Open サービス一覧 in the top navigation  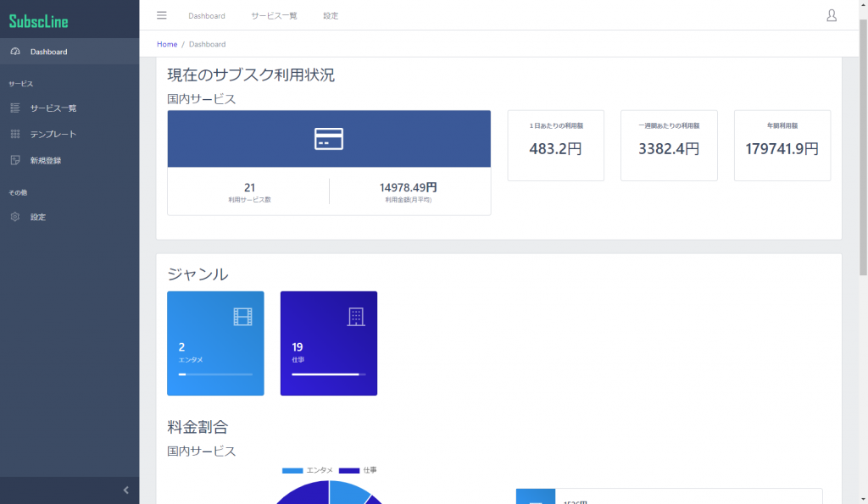pyautogui.click(x=274, y=15)
